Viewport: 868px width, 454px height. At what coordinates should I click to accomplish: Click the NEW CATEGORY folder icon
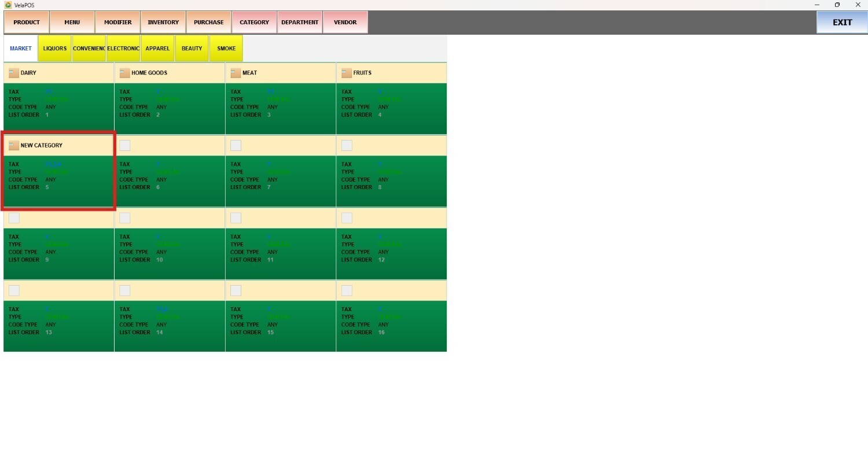point(14,145)
